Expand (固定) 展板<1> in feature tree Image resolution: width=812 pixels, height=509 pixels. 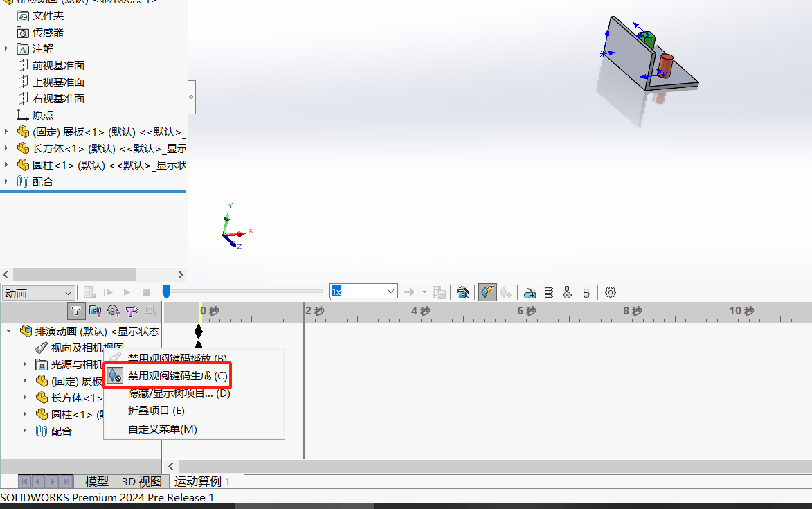point(6,132)
